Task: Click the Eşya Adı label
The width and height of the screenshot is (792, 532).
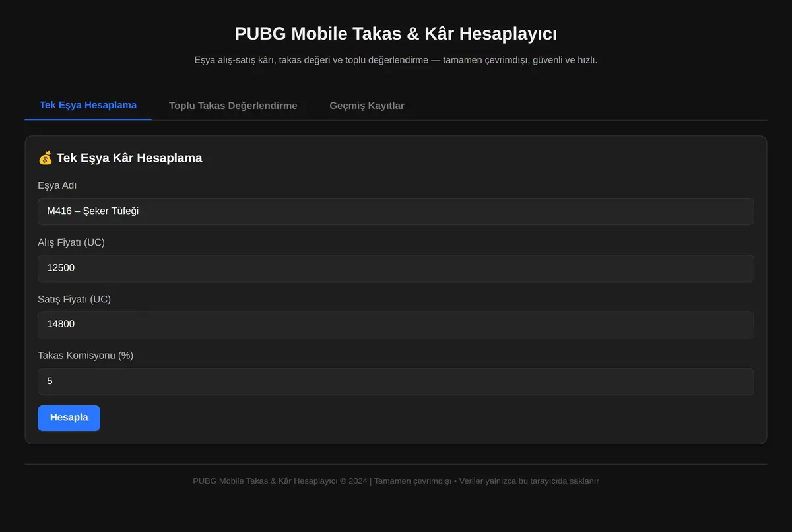Action: 57,185
